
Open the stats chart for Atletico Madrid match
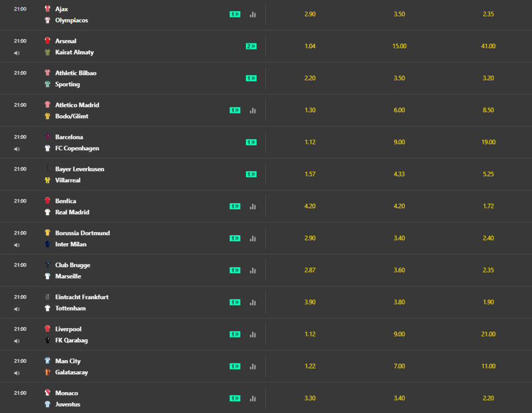pos(252,110)
